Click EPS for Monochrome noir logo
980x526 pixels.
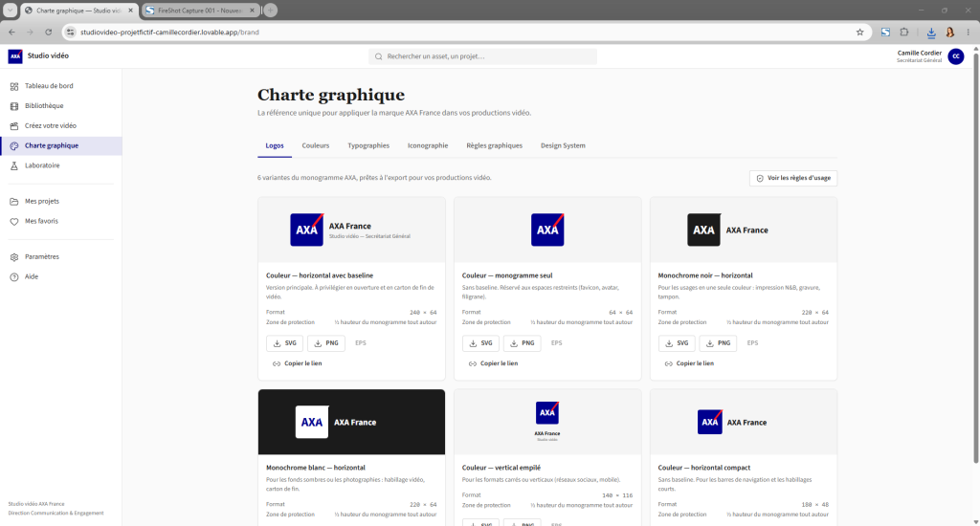pos(752,343)
